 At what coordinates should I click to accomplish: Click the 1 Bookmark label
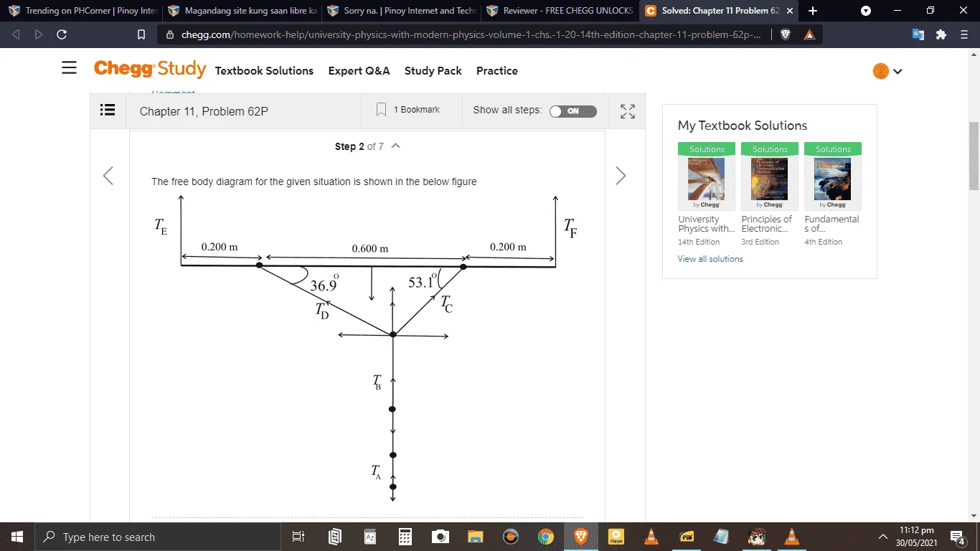coord(416,110)
